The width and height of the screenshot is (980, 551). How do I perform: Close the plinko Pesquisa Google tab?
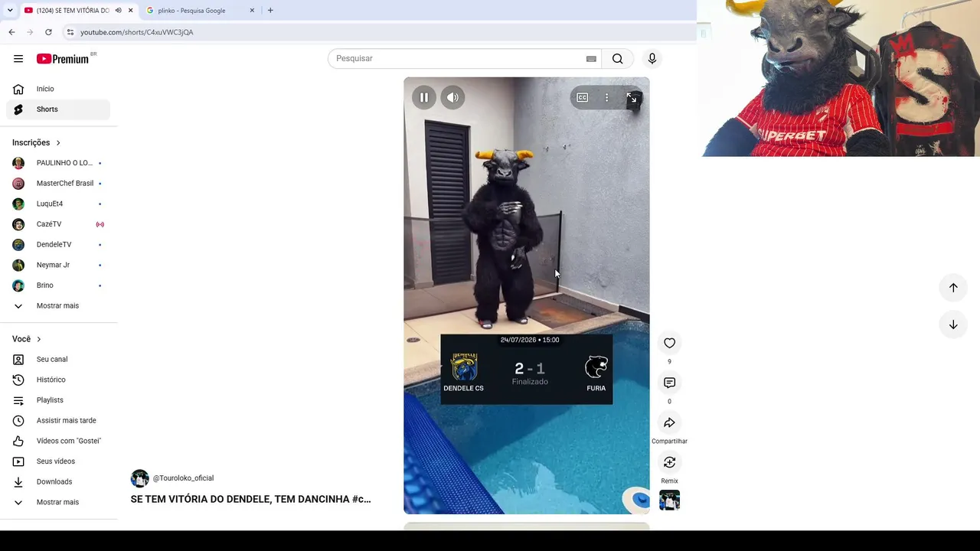(x=253, y=11)
